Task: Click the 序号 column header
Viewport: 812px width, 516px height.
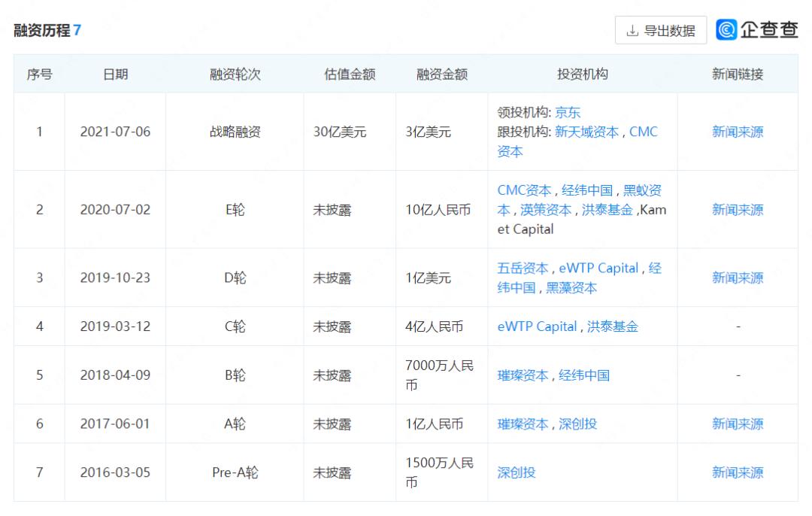Action: coord(39,74)
